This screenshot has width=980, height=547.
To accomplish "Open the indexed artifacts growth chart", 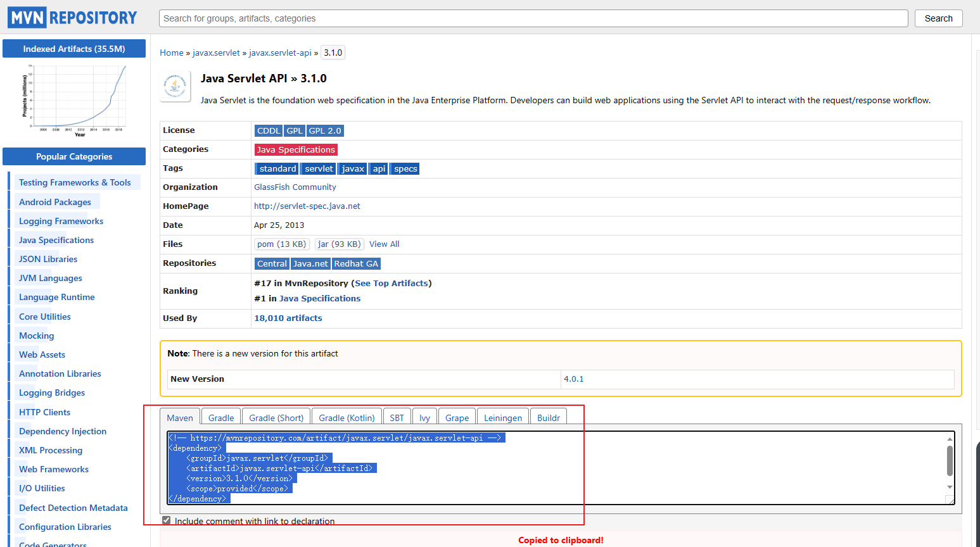I will click(x=74, y=100).
